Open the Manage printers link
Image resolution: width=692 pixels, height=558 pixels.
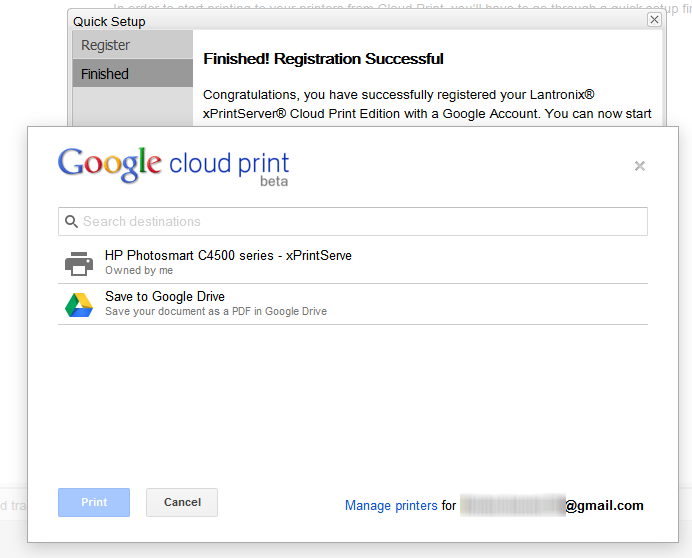[391, 505]
